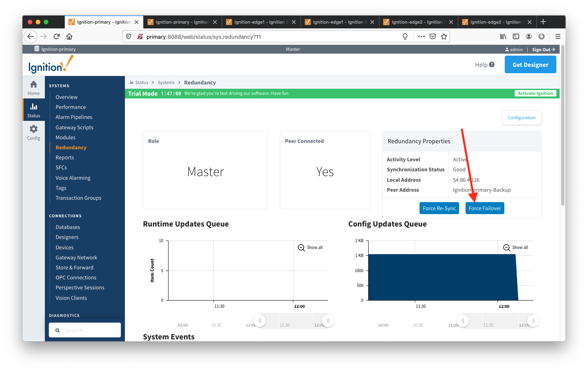Click the browser forward arrow
The height and width of the screenshot is (371, 588).
pos(44,36)
